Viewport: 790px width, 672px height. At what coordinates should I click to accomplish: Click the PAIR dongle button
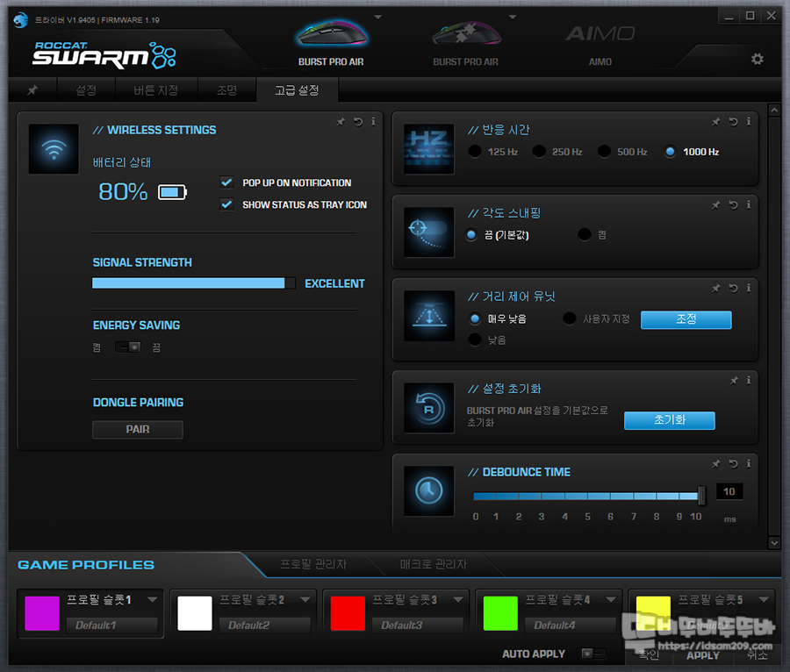point(138,429)
